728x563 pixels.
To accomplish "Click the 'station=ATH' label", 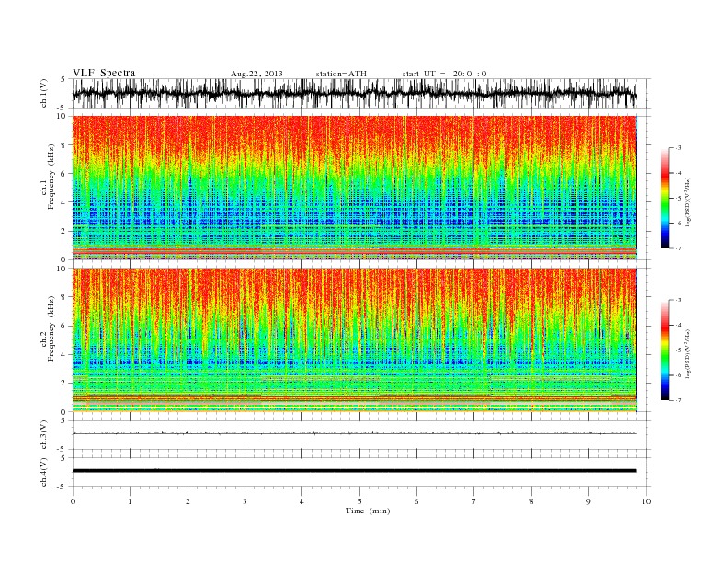I will (341, 74).
